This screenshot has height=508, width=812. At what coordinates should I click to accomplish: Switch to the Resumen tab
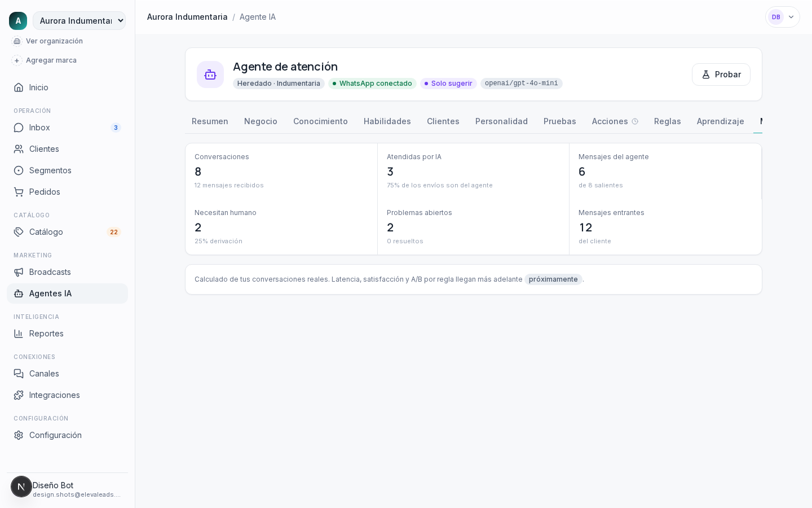pyautogui.click(x=210, y=121)
